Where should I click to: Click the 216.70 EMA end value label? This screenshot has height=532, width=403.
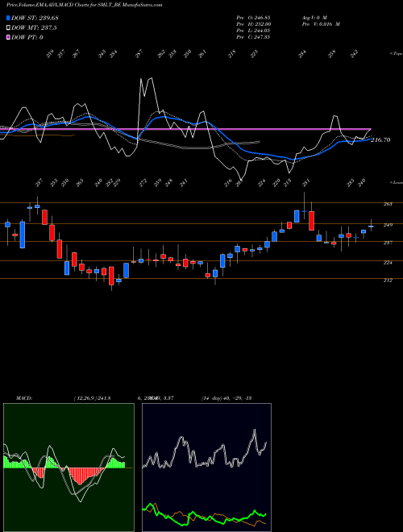(x=380, y=139)
